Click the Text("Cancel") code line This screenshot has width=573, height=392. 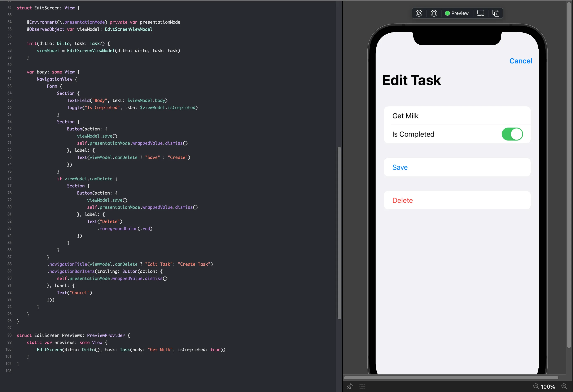click(74, 293)
